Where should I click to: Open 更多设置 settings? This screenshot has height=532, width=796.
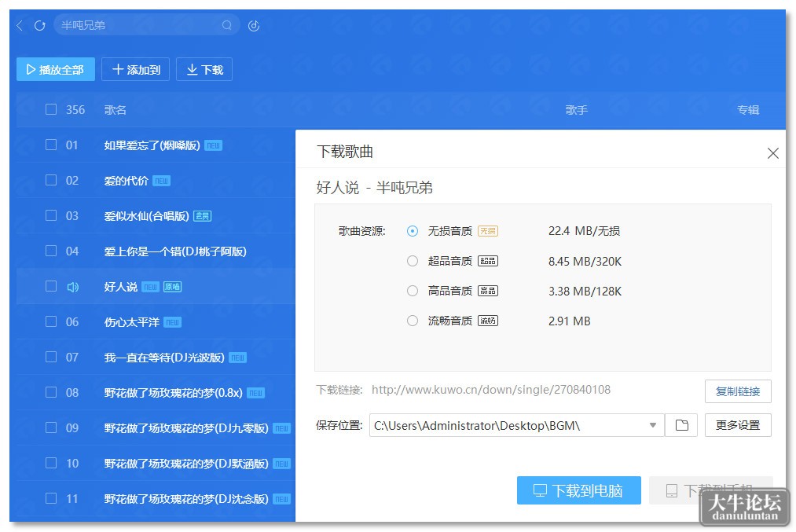point(738,425)
